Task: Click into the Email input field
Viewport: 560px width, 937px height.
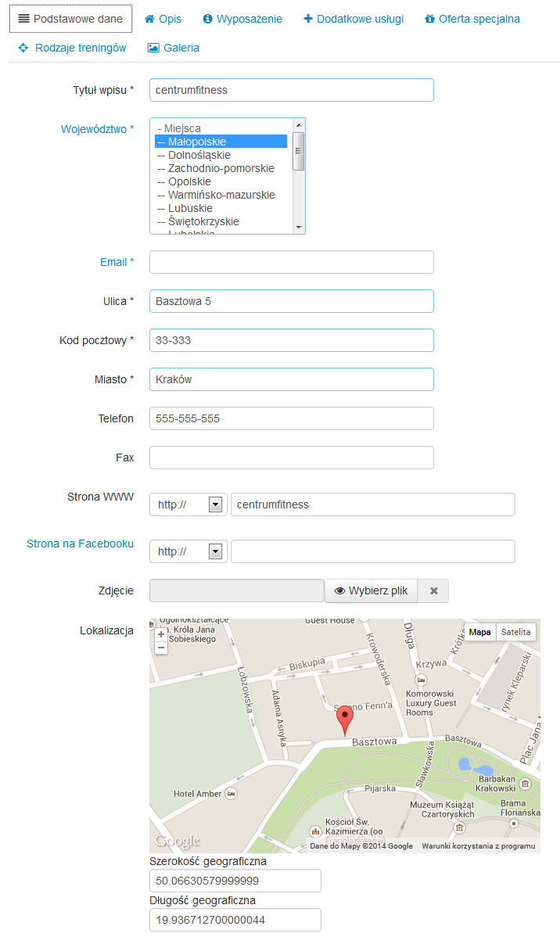Action: 291,263
